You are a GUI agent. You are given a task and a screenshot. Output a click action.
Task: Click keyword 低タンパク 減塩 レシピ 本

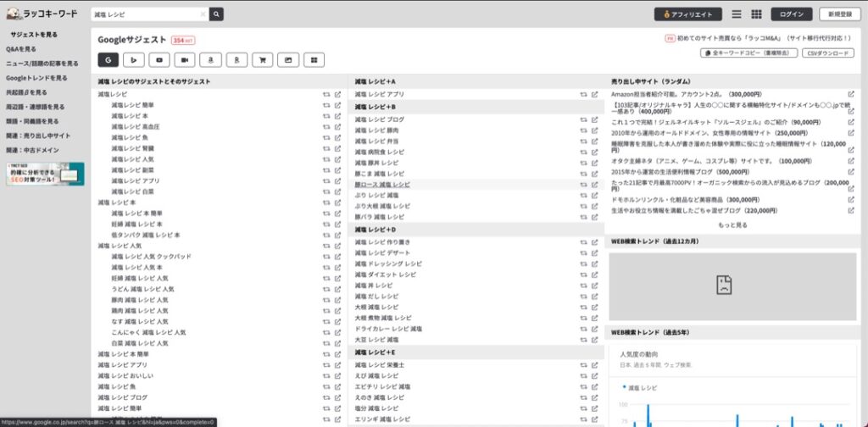[x=146, y=235]
